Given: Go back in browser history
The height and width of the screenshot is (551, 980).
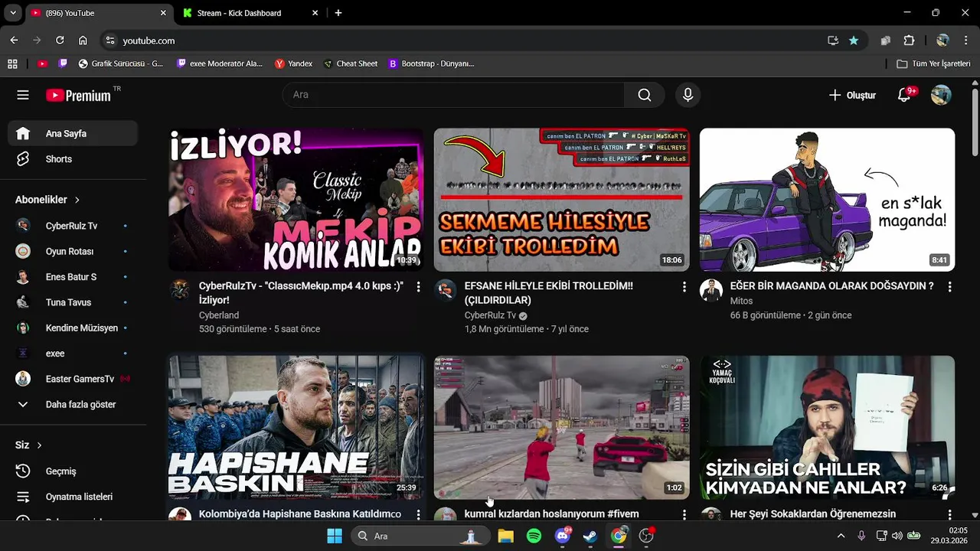Looking at the screenshot, I should [x=14, y=41].
